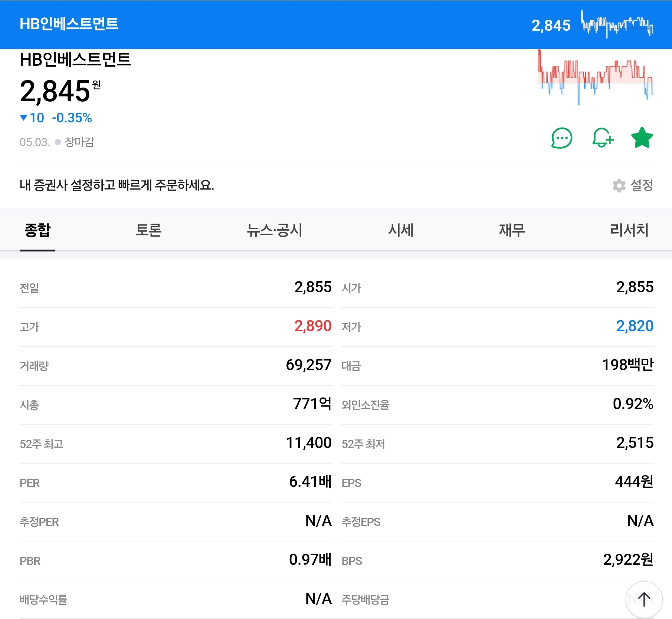This screenshot has height=619, width=672.
Task: Go to the 시세 tab
Action: click(401, 230)
